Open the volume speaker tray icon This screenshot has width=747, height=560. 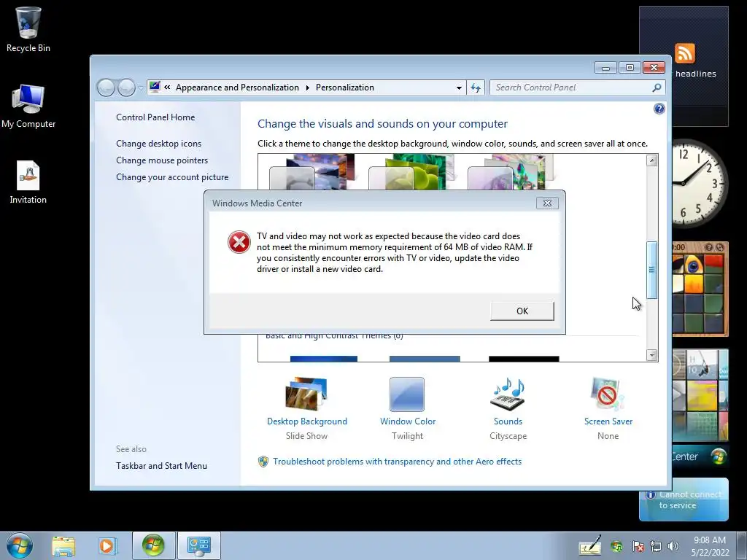point(673,547)
